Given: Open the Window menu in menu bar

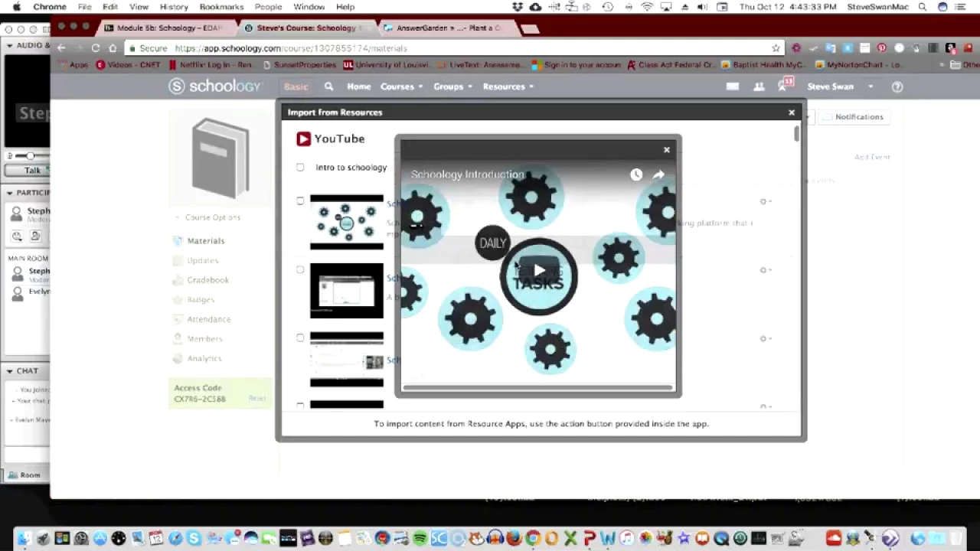Looking at the screenshot, I should pyautogui.click(x=309, y=7).
